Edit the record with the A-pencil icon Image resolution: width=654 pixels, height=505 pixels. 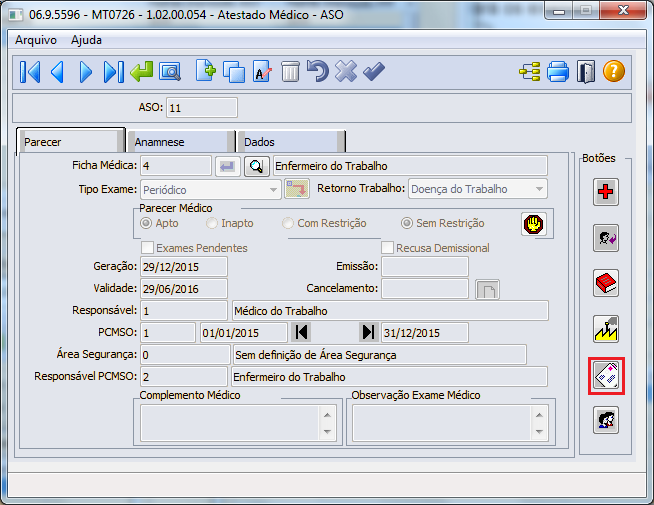click(x=262, y=72)
